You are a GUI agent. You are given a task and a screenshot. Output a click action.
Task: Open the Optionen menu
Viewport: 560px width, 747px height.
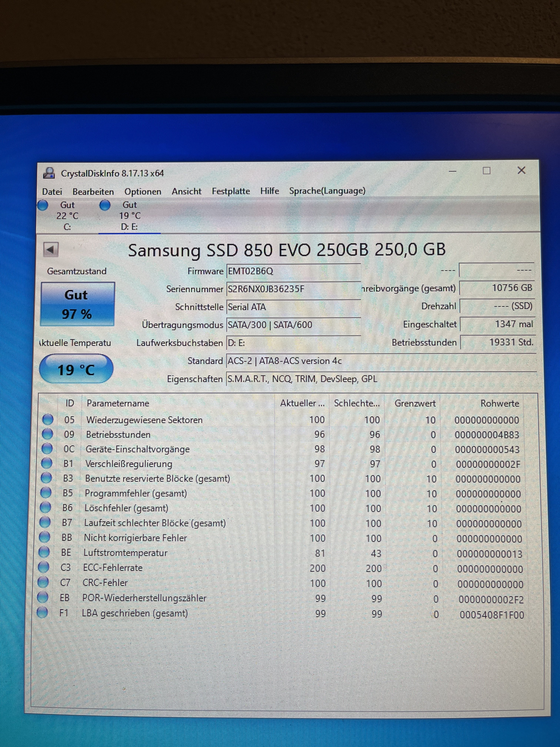[143, 192]
